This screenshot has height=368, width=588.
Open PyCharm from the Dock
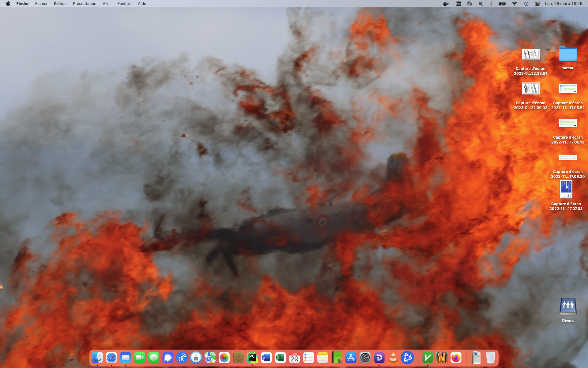pyautogui.click(x=252, y=358)
